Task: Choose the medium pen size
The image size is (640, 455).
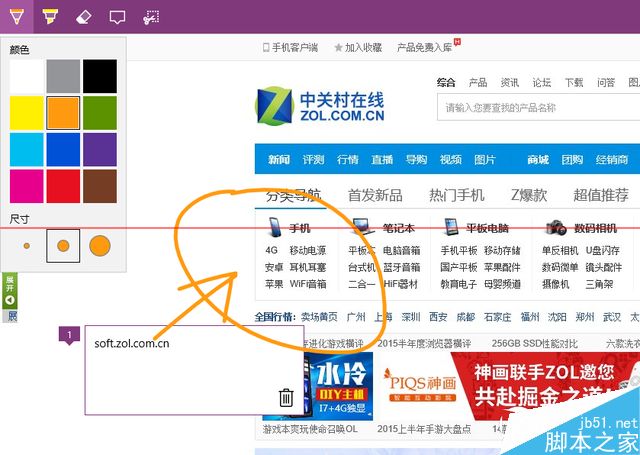Action: pos(63,245)
